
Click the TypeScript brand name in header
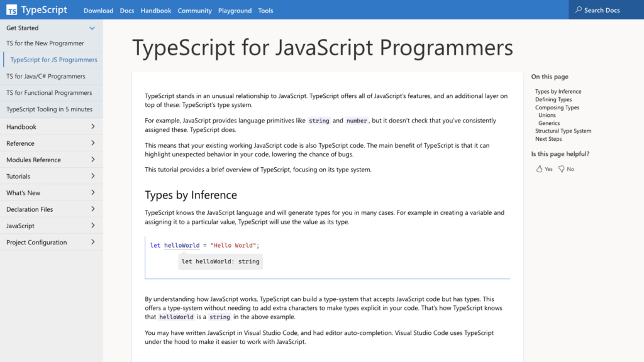[x=44, y=10]
